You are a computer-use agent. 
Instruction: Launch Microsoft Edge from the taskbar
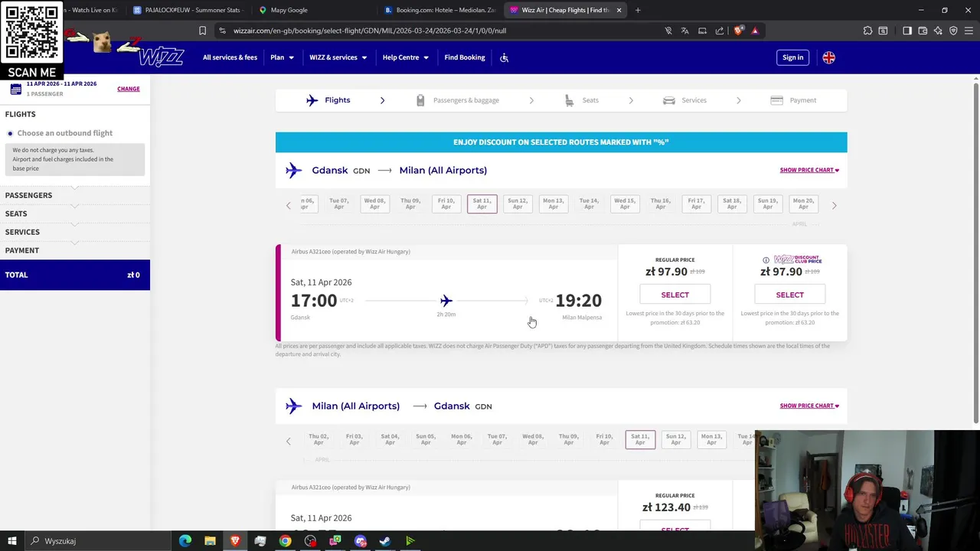point(185,541)
